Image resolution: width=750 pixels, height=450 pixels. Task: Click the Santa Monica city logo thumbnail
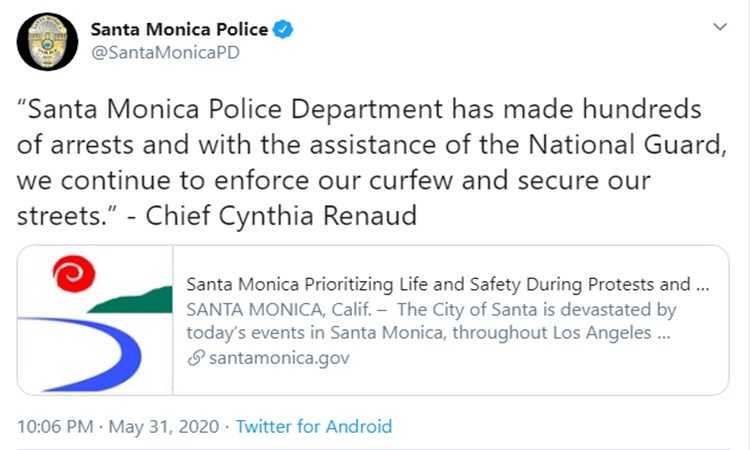pos(95,319)
